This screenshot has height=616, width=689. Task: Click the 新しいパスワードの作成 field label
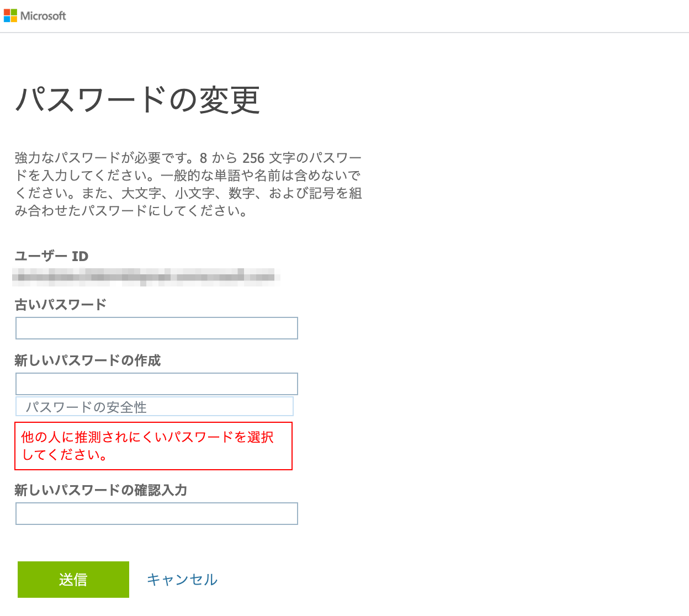click(x=87, y=360)
